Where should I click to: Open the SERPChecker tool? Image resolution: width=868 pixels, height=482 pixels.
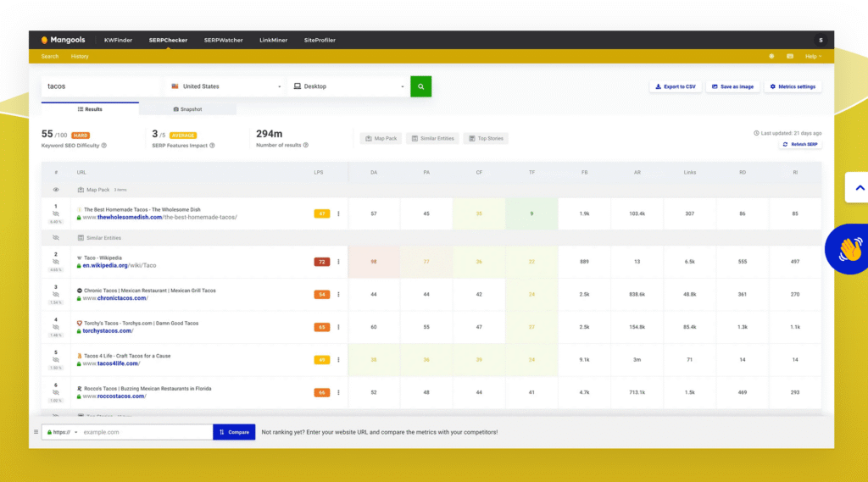169,40
